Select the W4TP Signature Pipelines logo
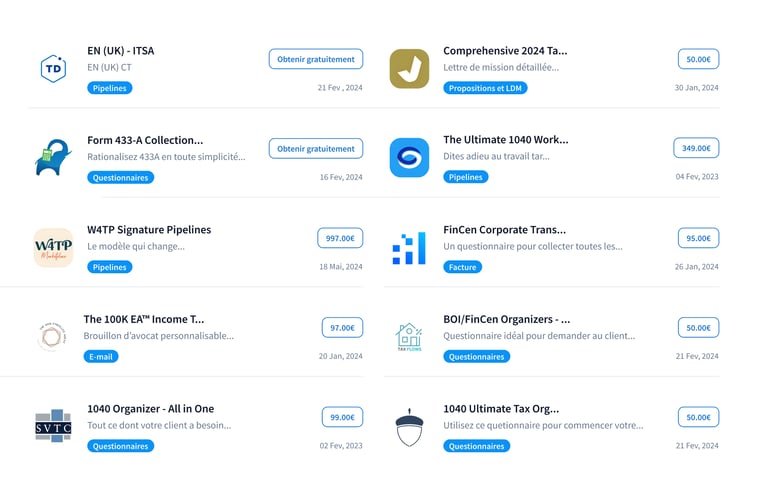Viewport: 768px width, 491px height. [x=53, y=247]
